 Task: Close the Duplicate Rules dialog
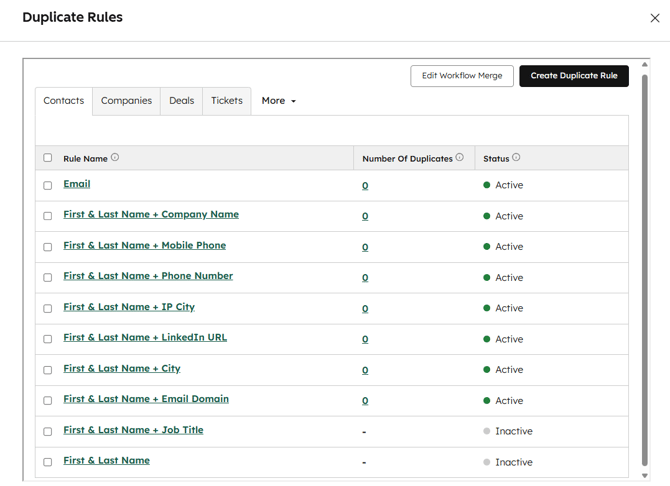coord(655,18)
